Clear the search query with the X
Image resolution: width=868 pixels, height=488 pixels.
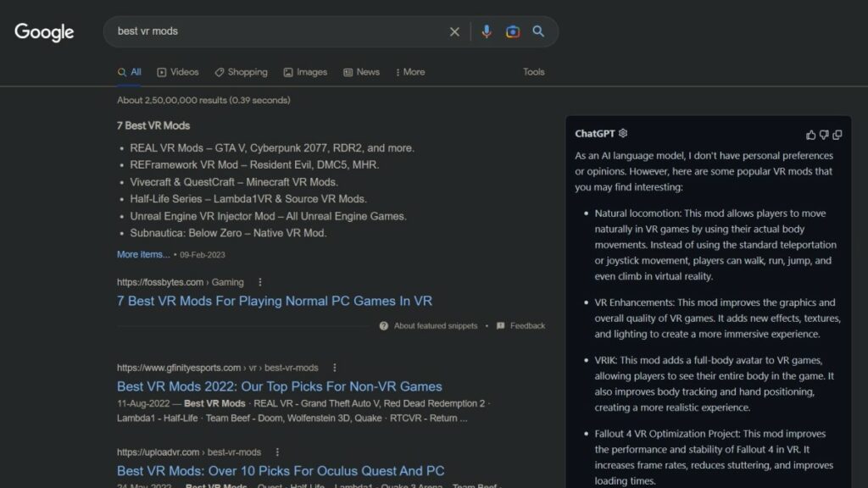click(454, 31)
